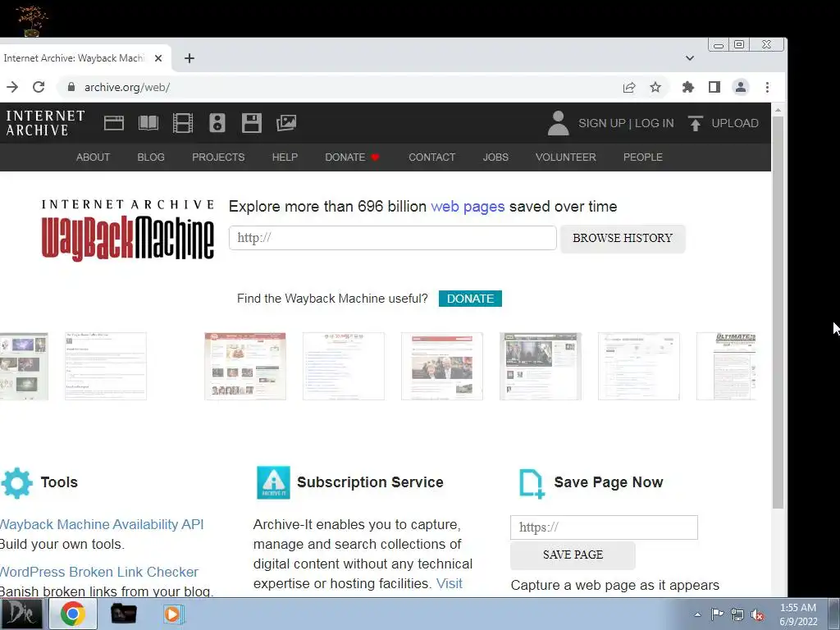The width and height of the screenshot is (840, 630).
Task: Open the Ultimate thumbnail
Action: [726, 366]
